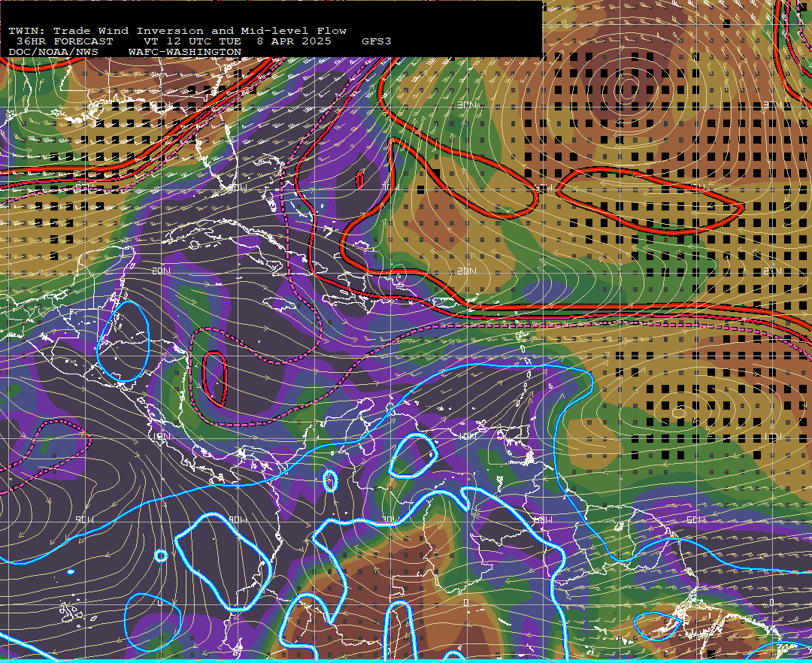Click the 'DOC/NOAA/NWS' text
The height and width of the screenshot is (663, 812).
click(53, 53)
